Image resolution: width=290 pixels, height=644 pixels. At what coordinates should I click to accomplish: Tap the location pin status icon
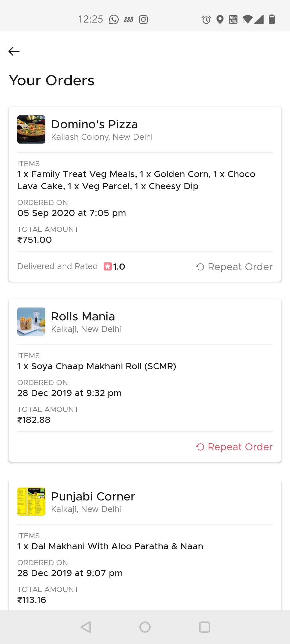(x=220, y=20)
